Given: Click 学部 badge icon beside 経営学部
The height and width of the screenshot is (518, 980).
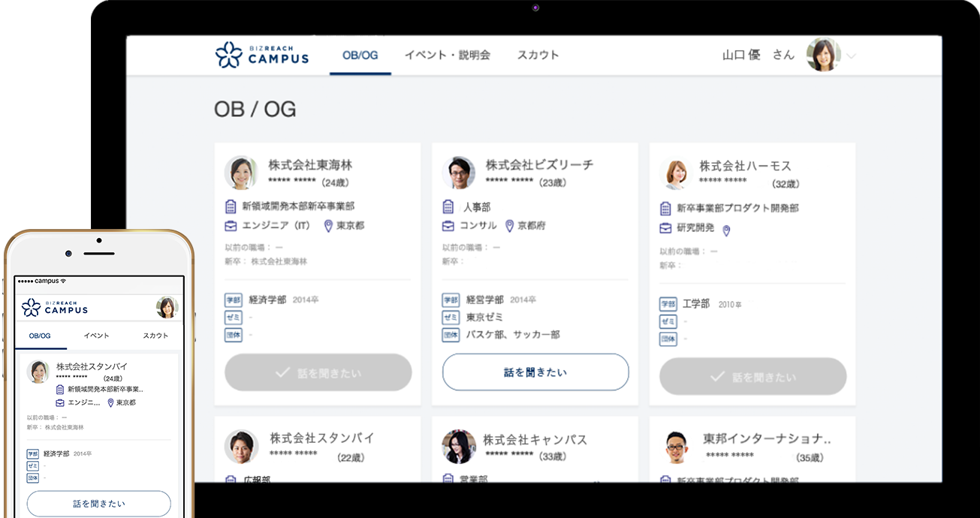Looking at the screenshot, I should click(450, 300).
